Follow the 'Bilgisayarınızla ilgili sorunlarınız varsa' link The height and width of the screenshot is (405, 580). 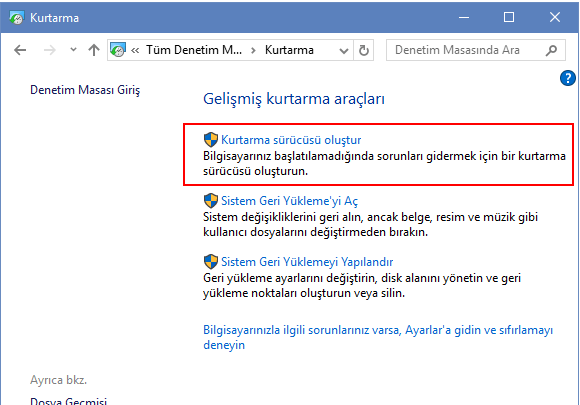[378, 337]
